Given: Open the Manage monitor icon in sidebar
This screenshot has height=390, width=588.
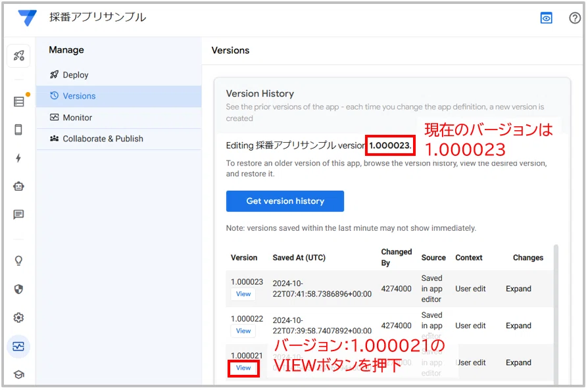Looking at the screenshot, I should pos(18,346).
